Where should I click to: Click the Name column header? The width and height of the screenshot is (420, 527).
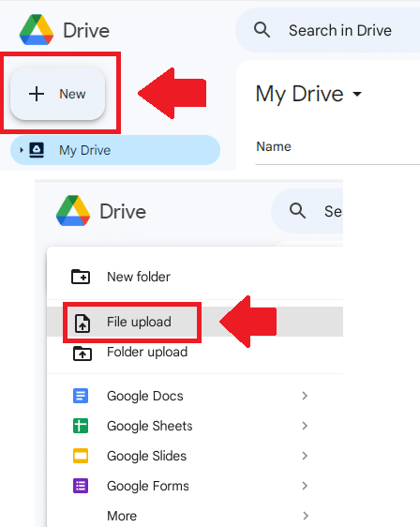[x=274, y=146]
